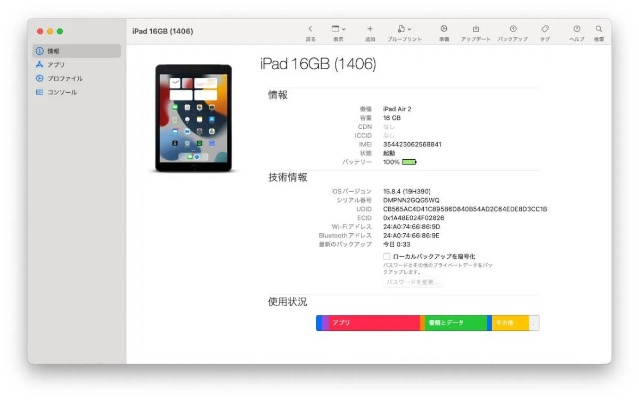
Task: Click the タグ tag icon
Action: pyautogui.click(x=545, y=29)
